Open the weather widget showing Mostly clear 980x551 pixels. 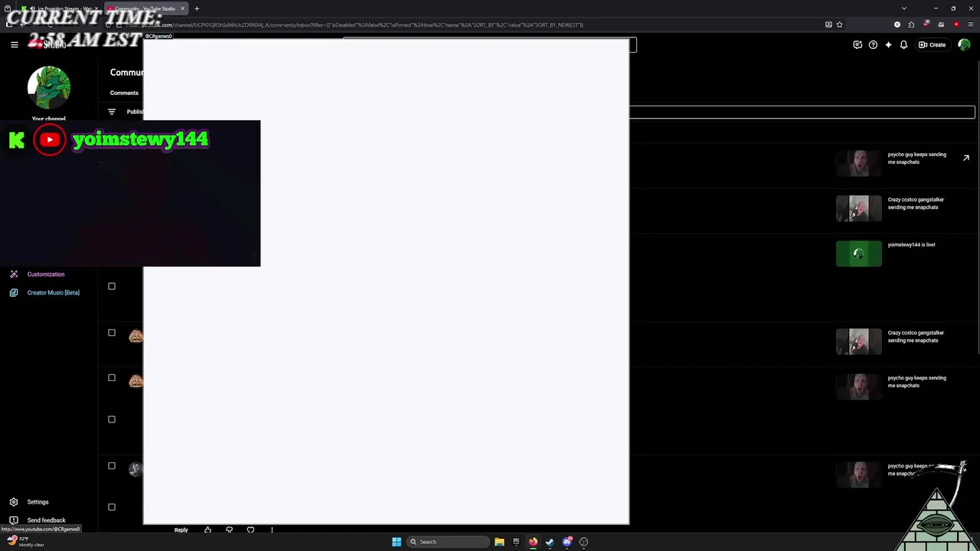tap(24, 542)
